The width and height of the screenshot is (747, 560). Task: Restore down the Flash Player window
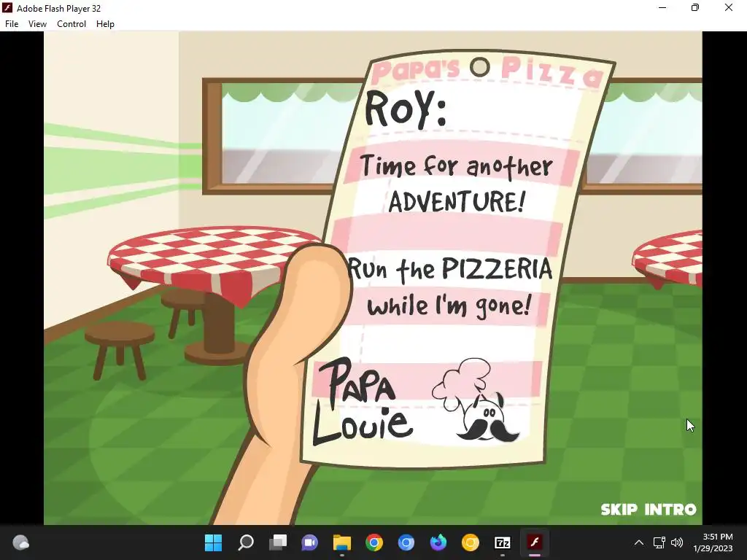695,7
